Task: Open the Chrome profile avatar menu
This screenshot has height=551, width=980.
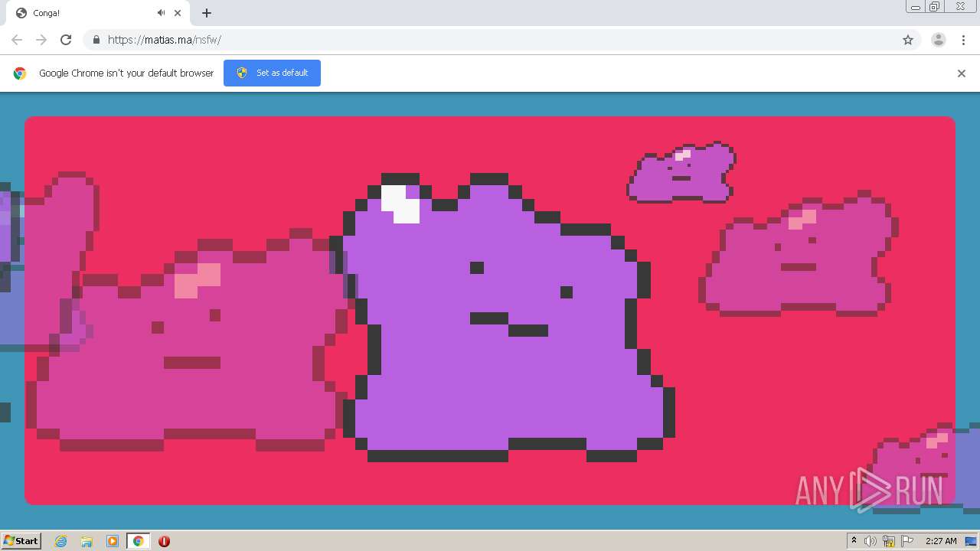Action: tap(938, 40)
